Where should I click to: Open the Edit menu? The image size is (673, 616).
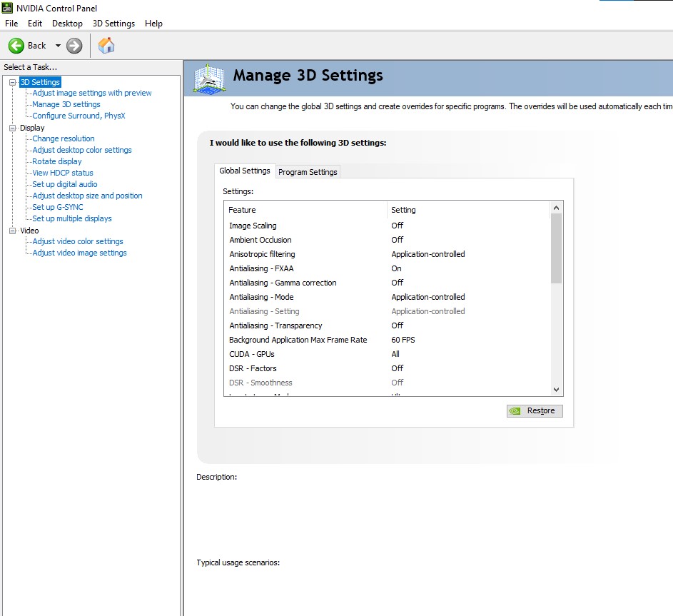click(35, 23)
